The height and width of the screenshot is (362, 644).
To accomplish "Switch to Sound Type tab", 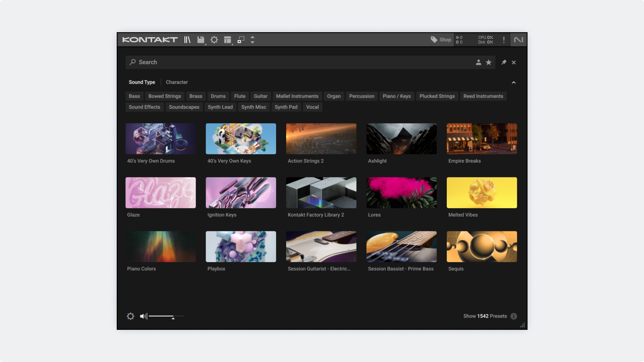I will (x=142, y=82).
